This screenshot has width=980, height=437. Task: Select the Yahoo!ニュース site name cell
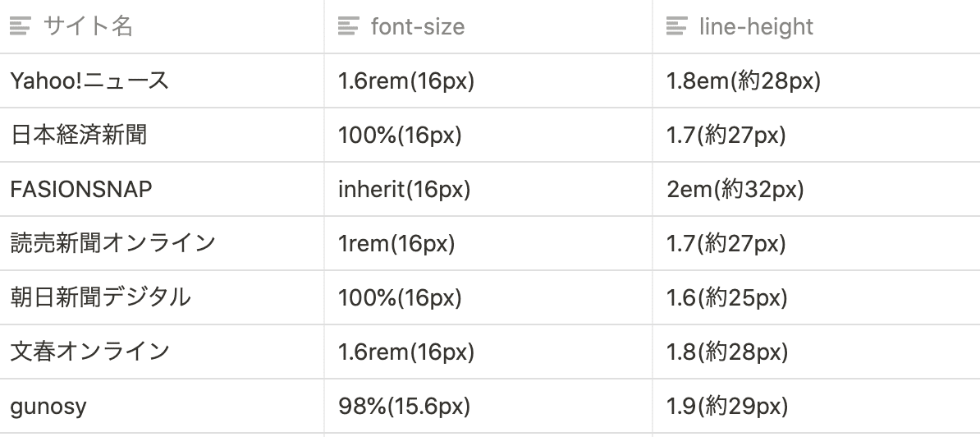click(x=89, y=80)
